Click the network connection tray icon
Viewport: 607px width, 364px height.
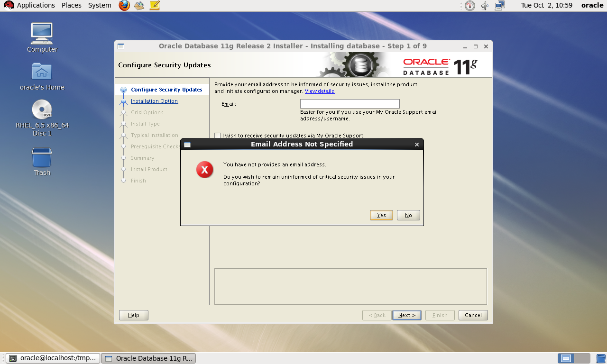click(500, 6)
